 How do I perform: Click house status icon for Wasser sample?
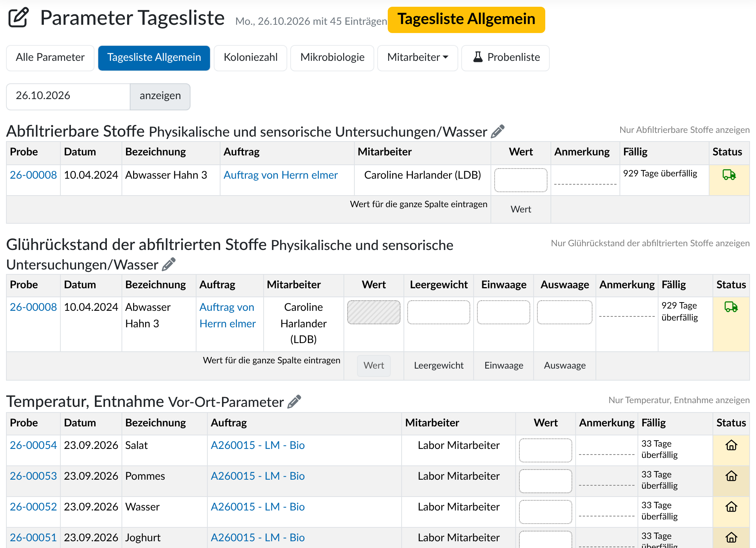point(731,507)
